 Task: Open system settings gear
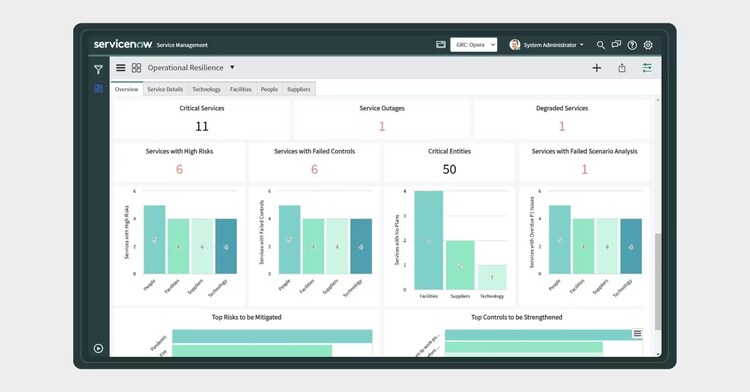(648, 44)
